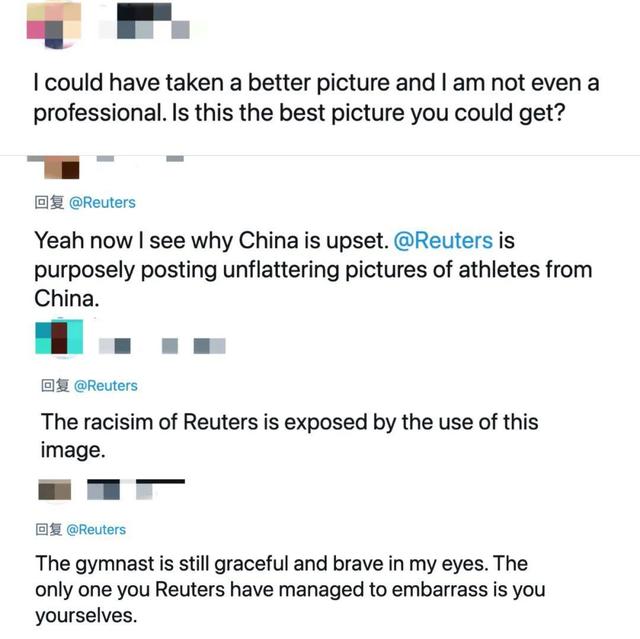Open the teal pixelated avatar
640x639 pixels.
click(x=59, y=337)
